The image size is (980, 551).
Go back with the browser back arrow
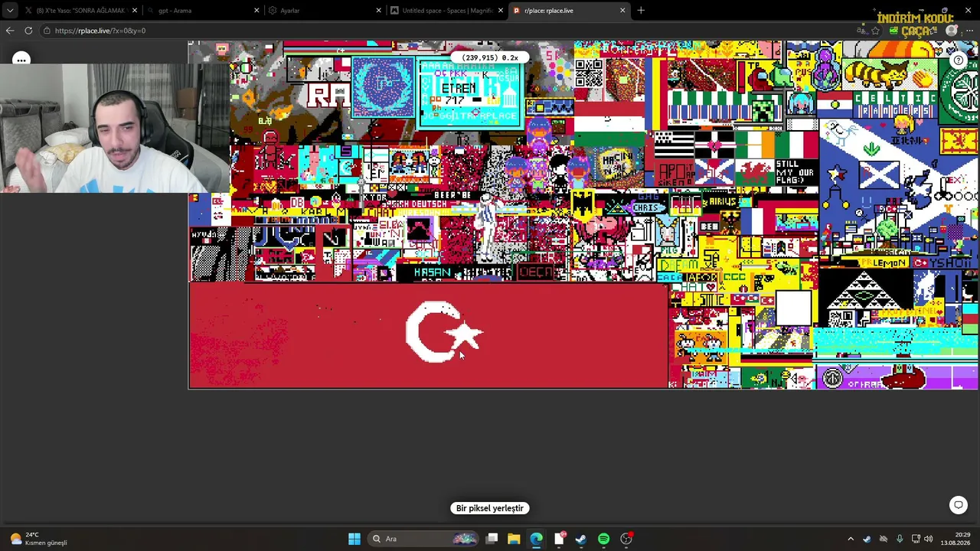tap(9, 31)
